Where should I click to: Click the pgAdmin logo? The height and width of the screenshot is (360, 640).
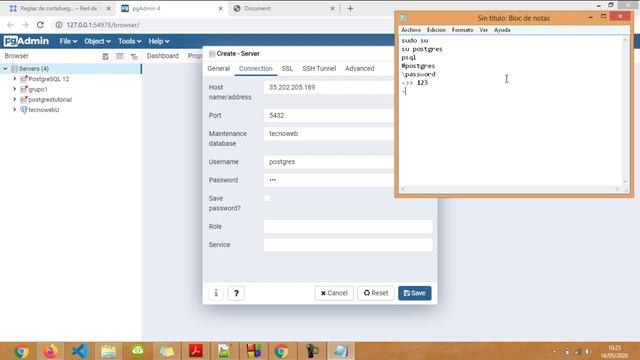click(x=26, y=41)
